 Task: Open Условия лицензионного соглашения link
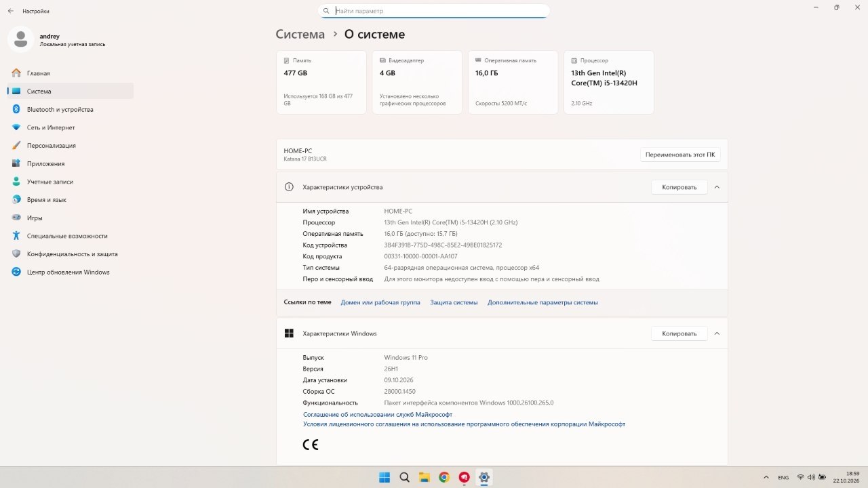tap(464, 424)
